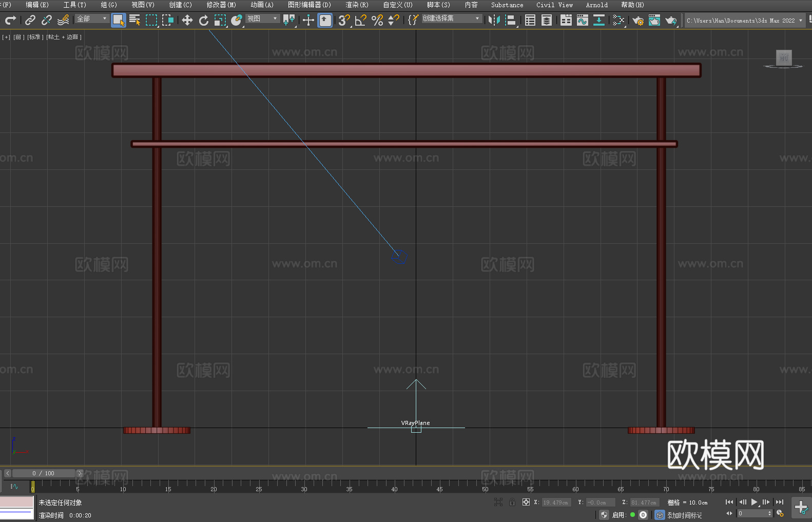
Task: Open the Curve Editor icon
Action: click(582, 21)
